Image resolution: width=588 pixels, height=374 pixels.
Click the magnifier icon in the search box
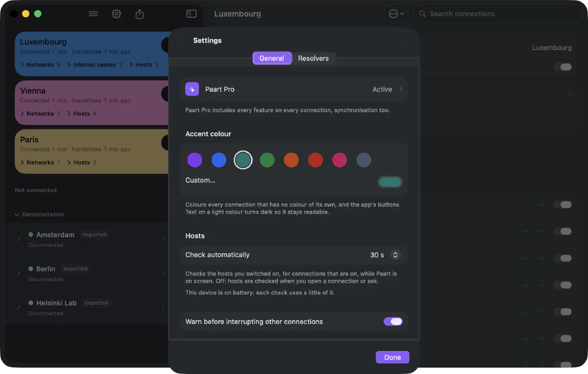tap(423, 14)
